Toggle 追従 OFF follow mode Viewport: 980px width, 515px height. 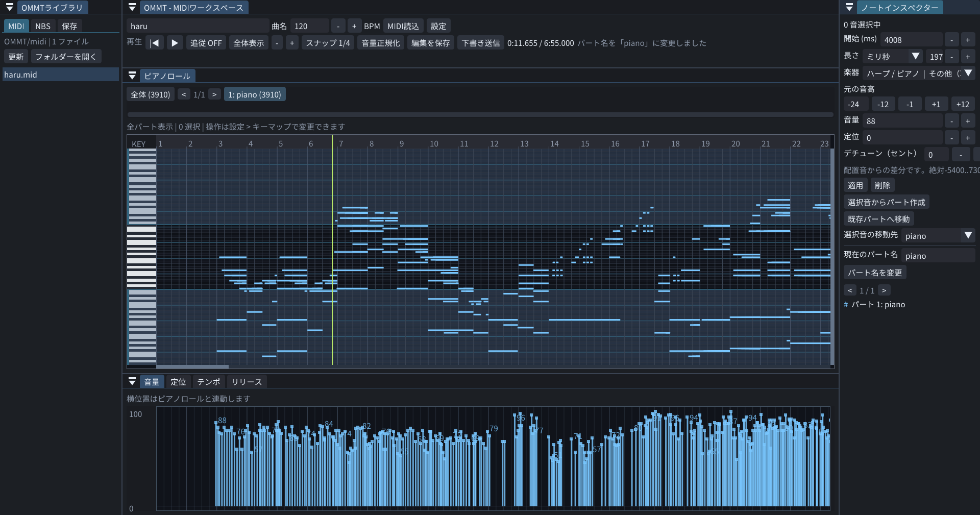coord(206,43)
